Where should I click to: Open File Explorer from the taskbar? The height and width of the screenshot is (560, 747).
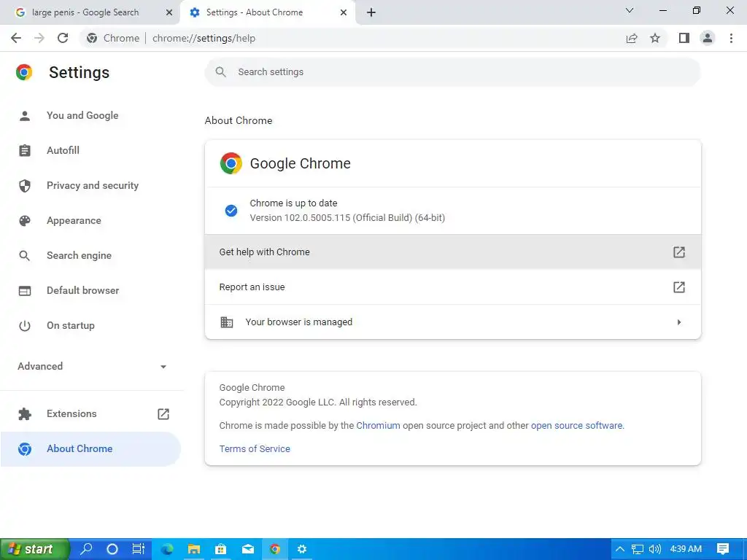193,549
